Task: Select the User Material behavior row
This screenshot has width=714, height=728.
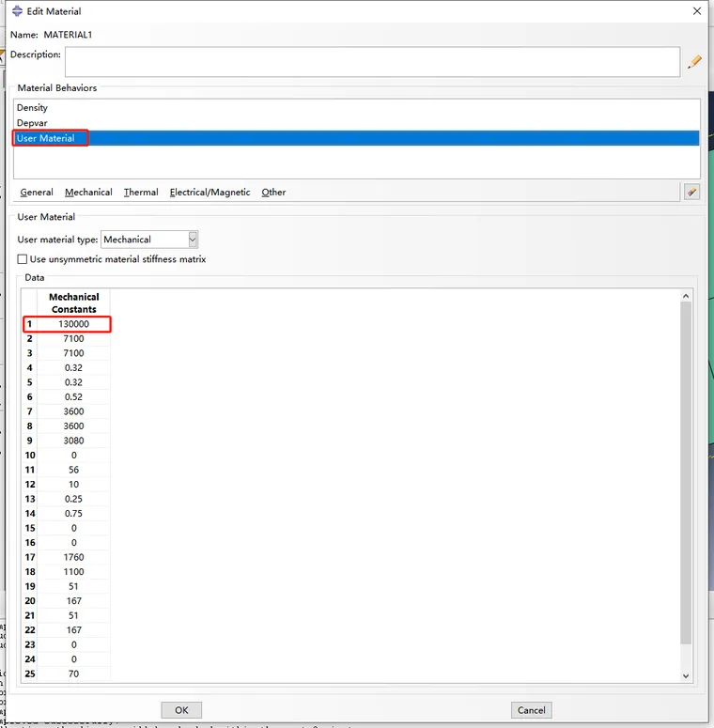Action: tap(357, 138)
